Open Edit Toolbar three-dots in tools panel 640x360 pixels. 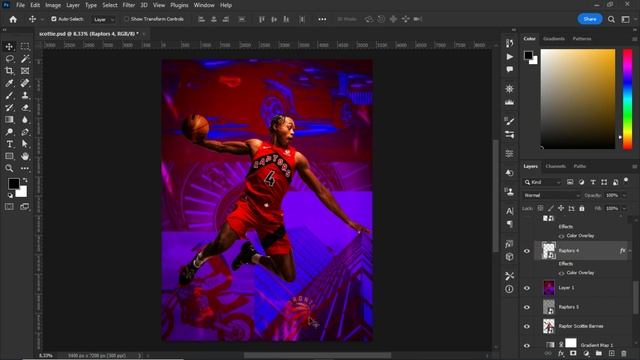pyautogui.click(x=25, y=168)
